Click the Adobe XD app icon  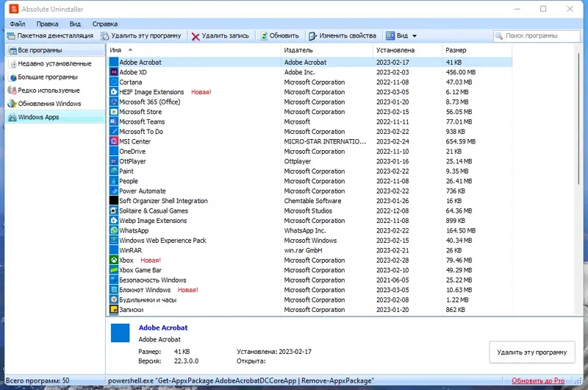pos(114,72)
